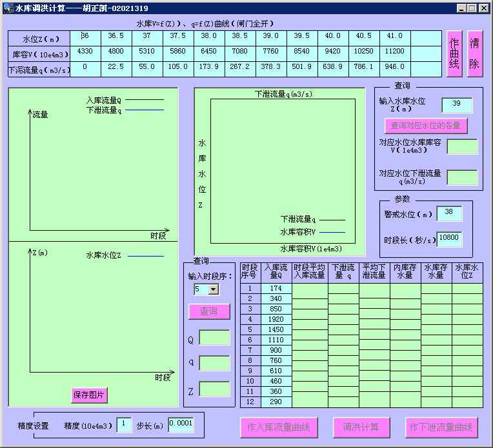Select the first 水位Z cell in curve table
This screenshot has width=493, height=448.
(85, 37)
